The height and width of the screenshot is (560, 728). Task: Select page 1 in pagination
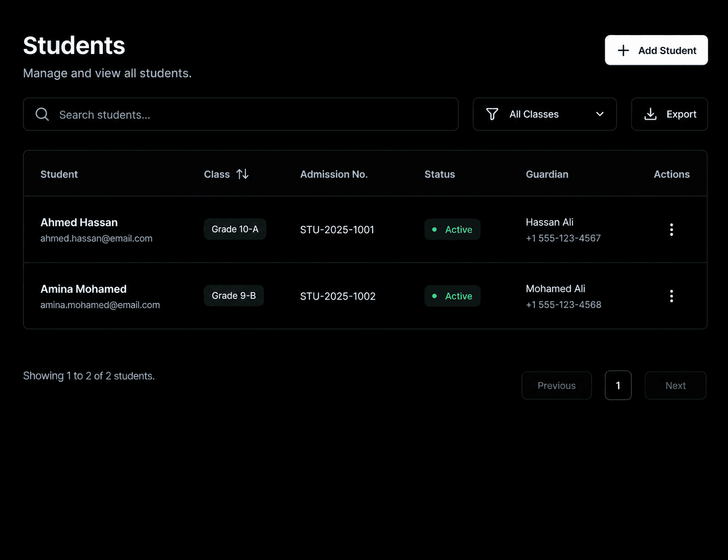[x=618, y=385]
